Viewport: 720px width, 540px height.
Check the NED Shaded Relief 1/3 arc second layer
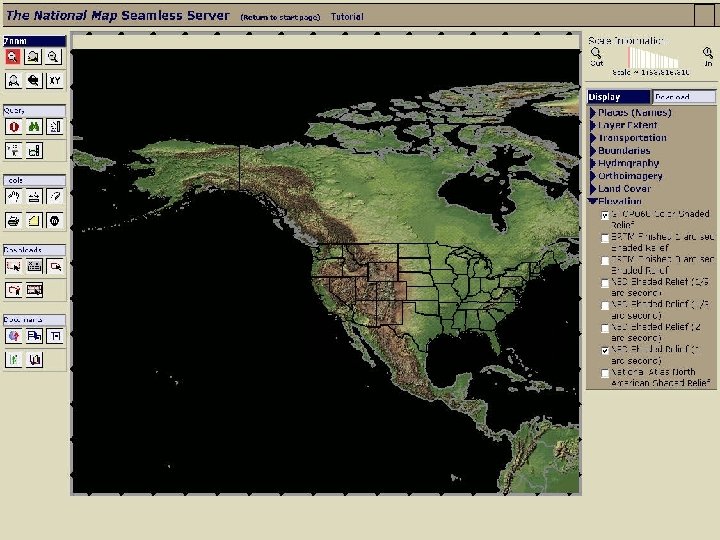(605, 305)
